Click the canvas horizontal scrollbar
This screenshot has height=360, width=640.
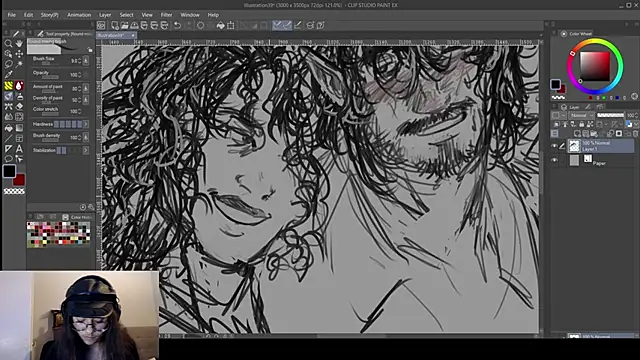pyautogui.click(x=351, y=336)
